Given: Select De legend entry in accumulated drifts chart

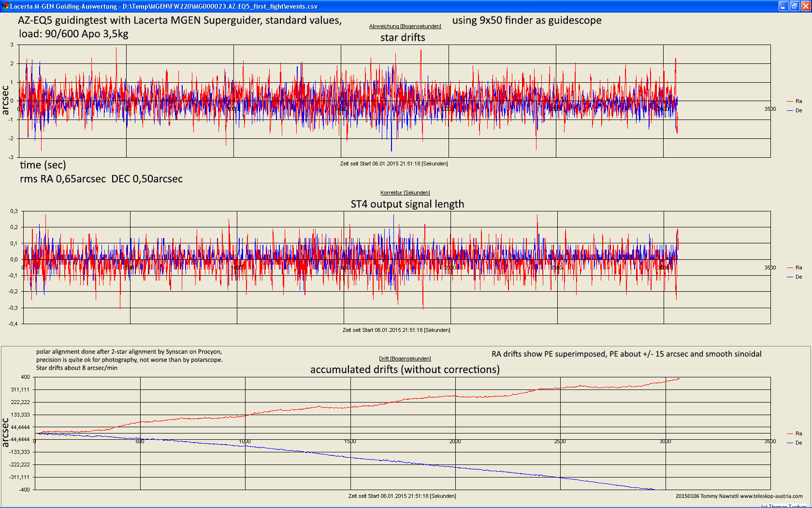Looking at the screenshot, I should (x=795, y=443).
